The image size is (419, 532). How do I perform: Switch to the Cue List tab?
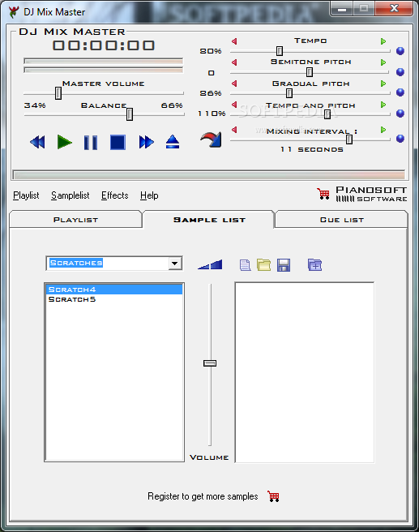[342, 220]
